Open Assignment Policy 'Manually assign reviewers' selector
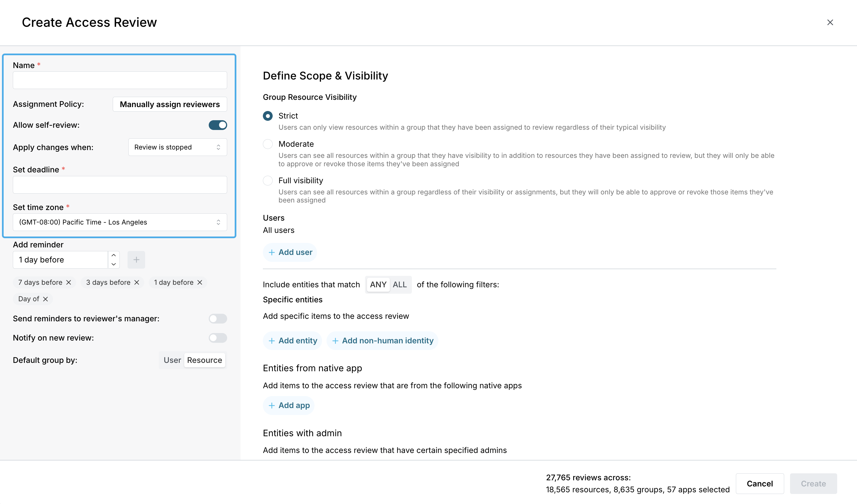 click(170, 104)
